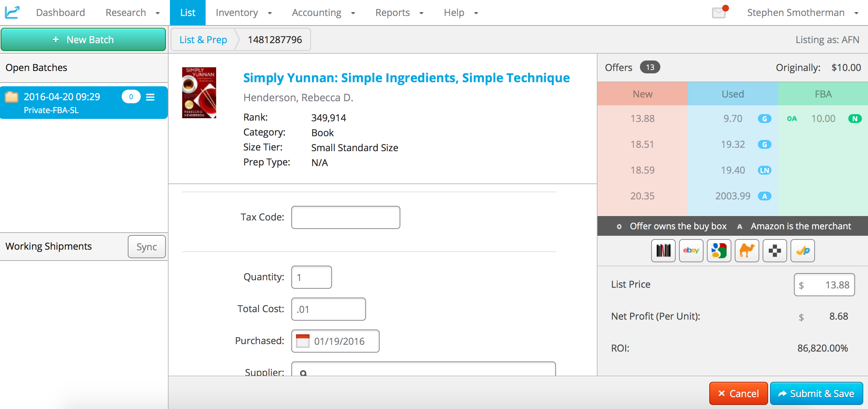The height and width of the screenshot is (409, 868).
Task: Go to the Dashboard menu item
Action: 60,13
